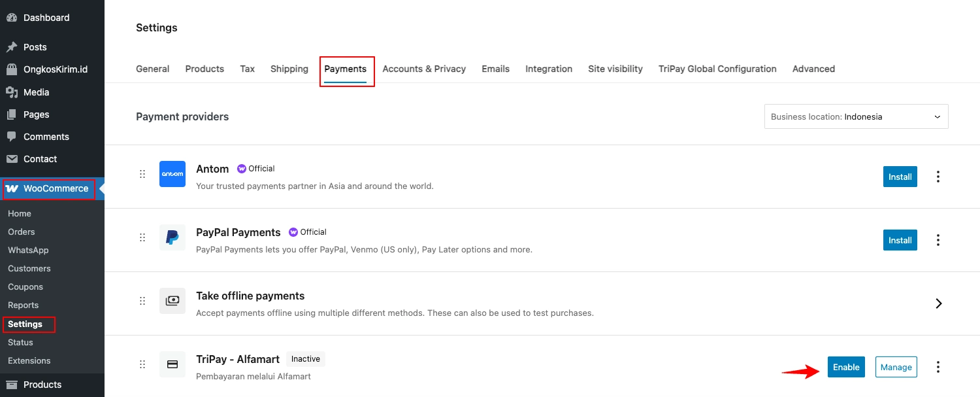Open the Dashboard icon in the sidebar
Screen dimensions: 980x397
(12, 18)
